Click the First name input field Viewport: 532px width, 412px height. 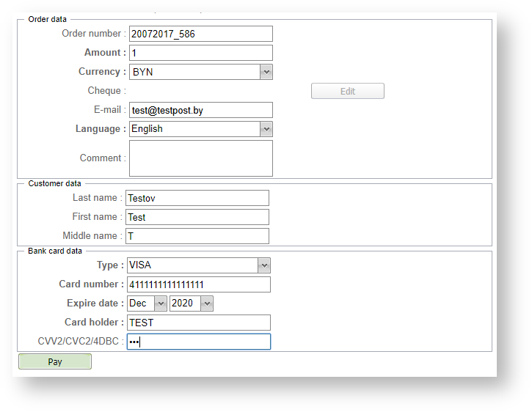coord(197,217)
